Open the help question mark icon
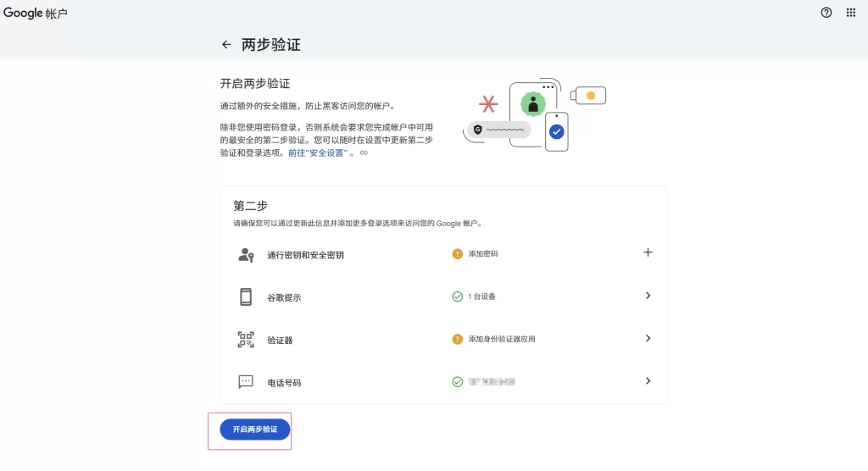 pyautogui.click(x=826, y=13)
